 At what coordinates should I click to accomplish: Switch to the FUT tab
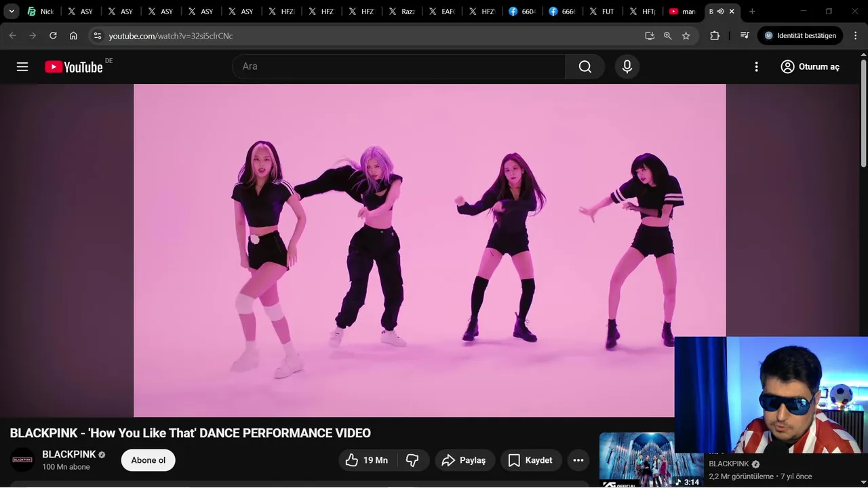pyautogui.click(x=602, y=12)
